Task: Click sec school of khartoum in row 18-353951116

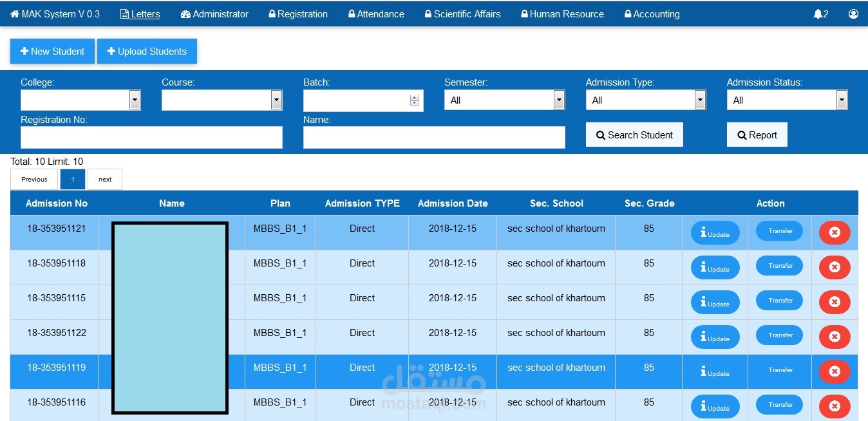Action: pos(556,402)
